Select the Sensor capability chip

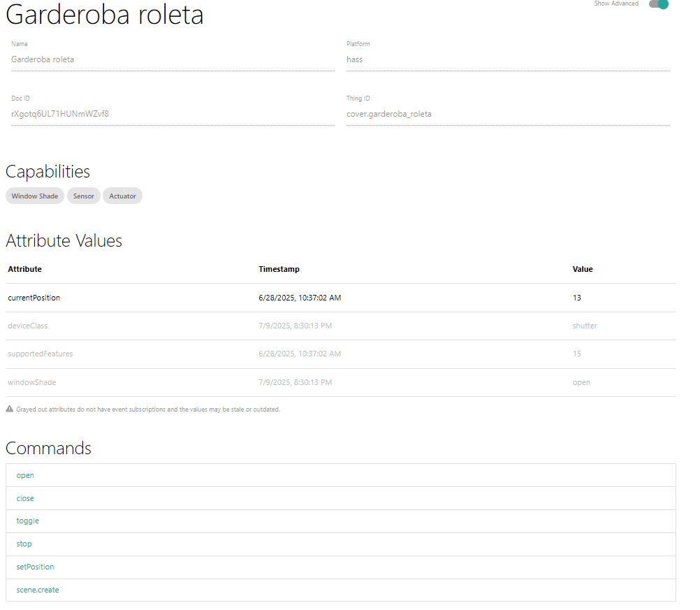pyautogui.click(x=84, y=196)
